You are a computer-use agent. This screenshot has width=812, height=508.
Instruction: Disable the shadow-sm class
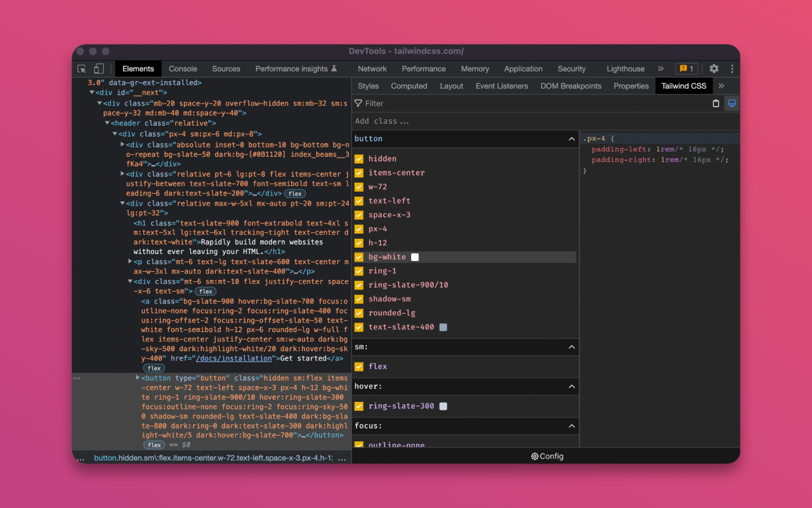(x=359, y=299)
